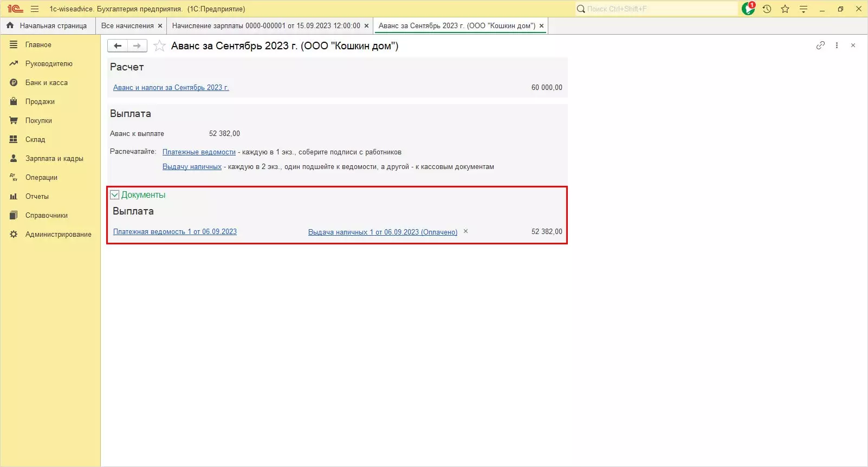Close the Аванс form with the X icon
The width and height of the screenshot is (868, 467).
(x=853, y=46)
